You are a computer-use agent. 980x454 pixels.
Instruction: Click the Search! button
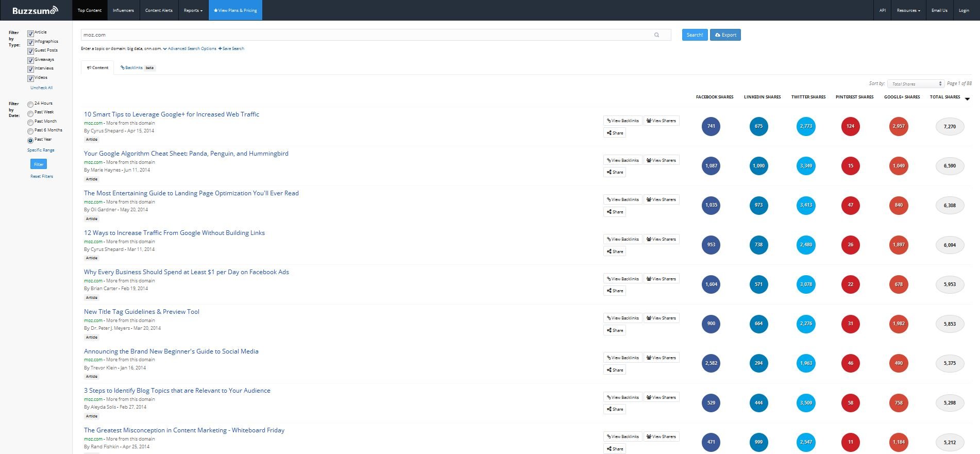[x=695, y=35]
